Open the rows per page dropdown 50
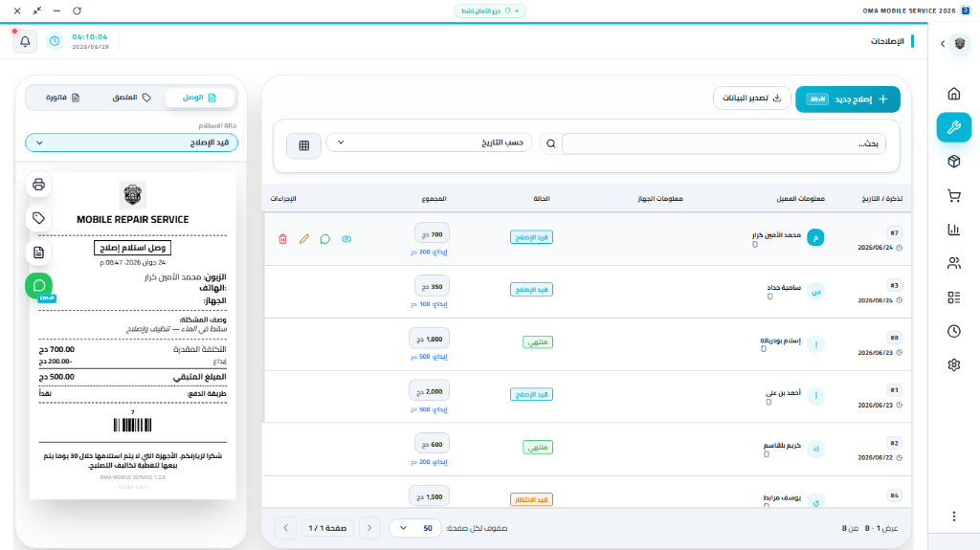Image resolution: width=980 pixels, height=550 pixels. 415,528
